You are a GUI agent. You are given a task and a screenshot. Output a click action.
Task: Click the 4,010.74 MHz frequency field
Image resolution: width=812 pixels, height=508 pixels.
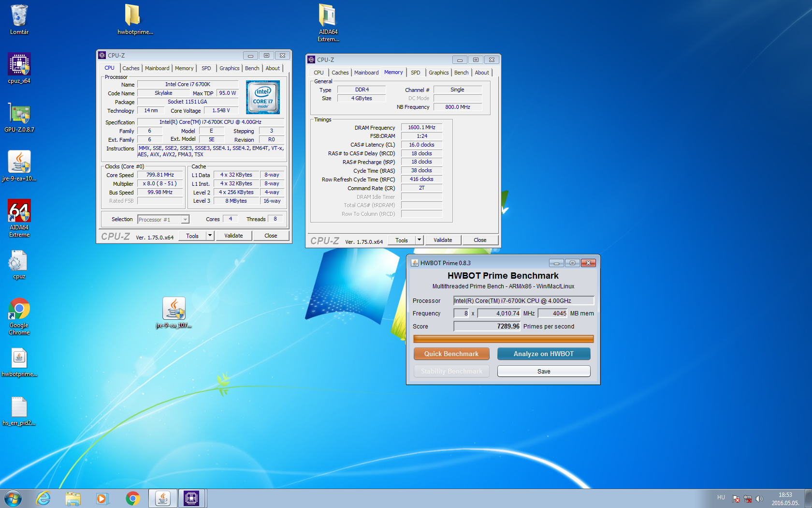click(499, 313)
